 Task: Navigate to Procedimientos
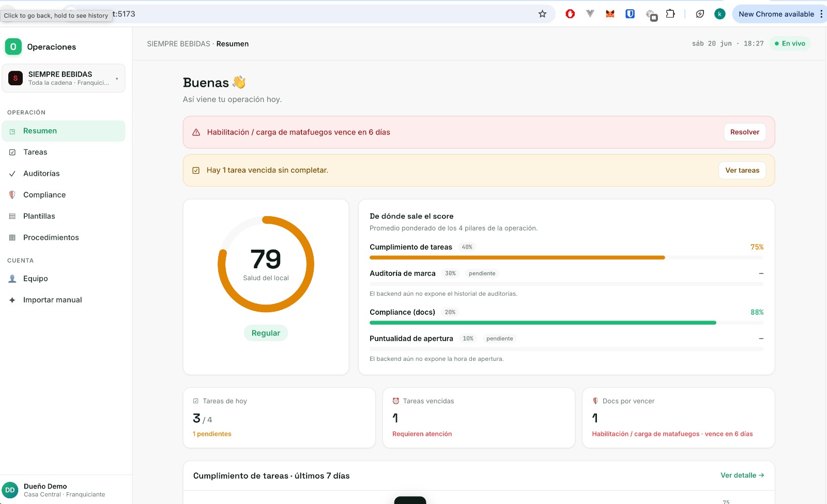coord(64,237)
